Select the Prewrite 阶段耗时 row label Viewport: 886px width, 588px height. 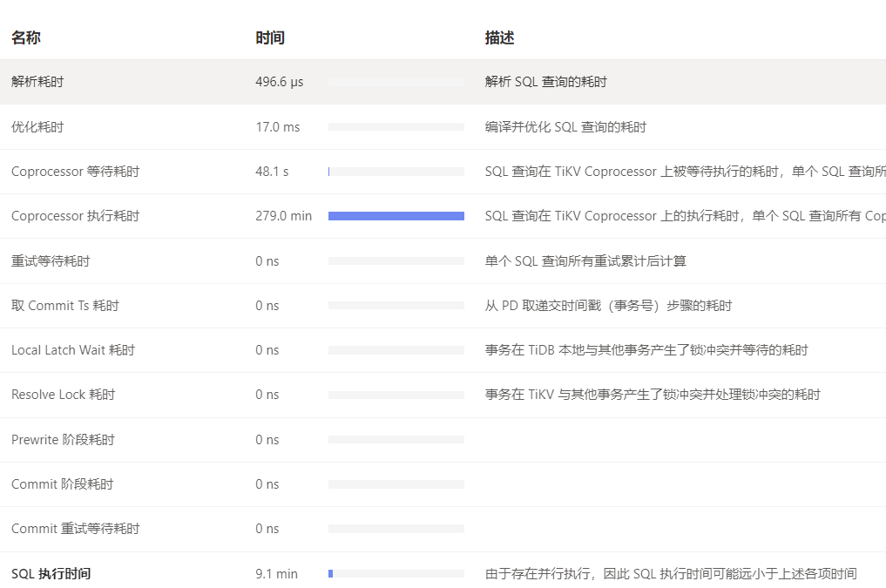pyautogui.click(x=63, y=440)
